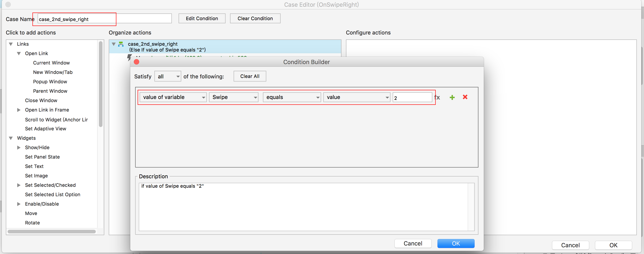Viewport: 644px width, 254px height.
Task: Collapse the Links tree section
Action: [x=11, y=44]
